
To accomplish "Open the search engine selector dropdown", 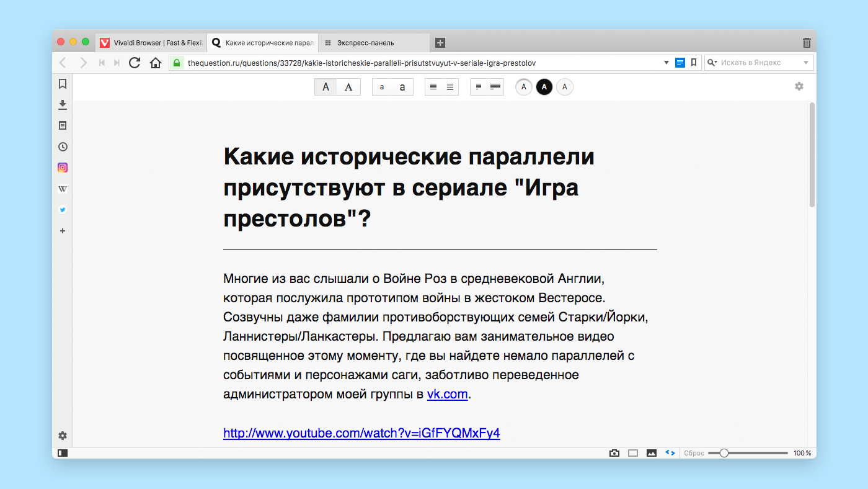I will coord(712,63).
